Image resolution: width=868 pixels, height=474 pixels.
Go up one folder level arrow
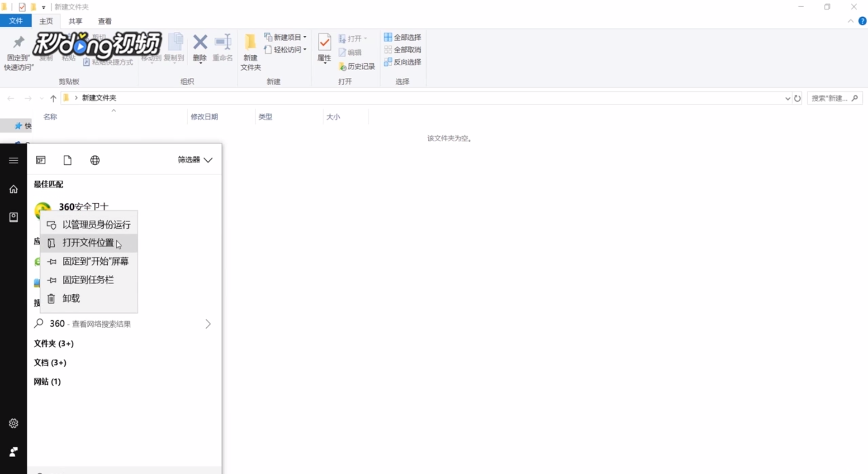(x=53, y=98)
